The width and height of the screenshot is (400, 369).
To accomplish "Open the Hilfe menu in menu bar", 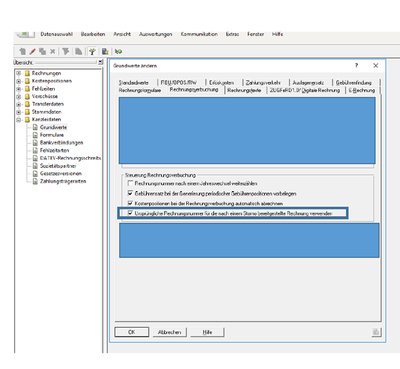I will [x=277, y=34].
